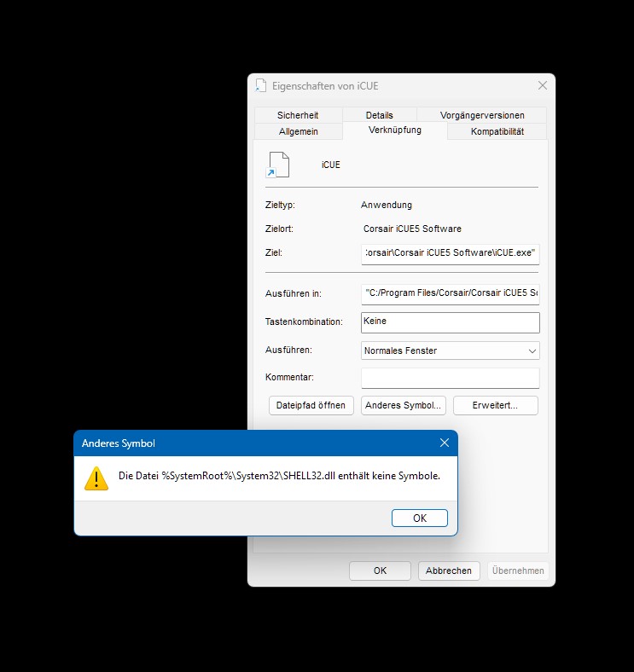634x672 pixels.
Task: Close the Anderes Symbol message box
Action: 445,443
